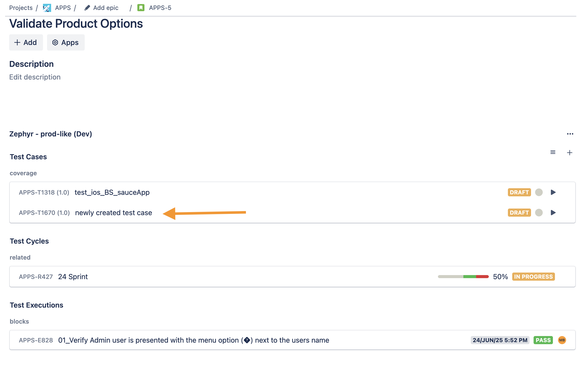Run the test_ios_BS_sauceApp test case play button
This screenshot has width=588, height=381.
pos(553,192)
